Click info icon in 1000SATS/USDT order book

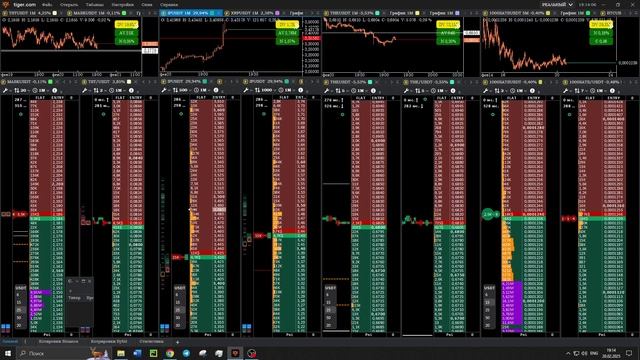(x=612, y=90)
